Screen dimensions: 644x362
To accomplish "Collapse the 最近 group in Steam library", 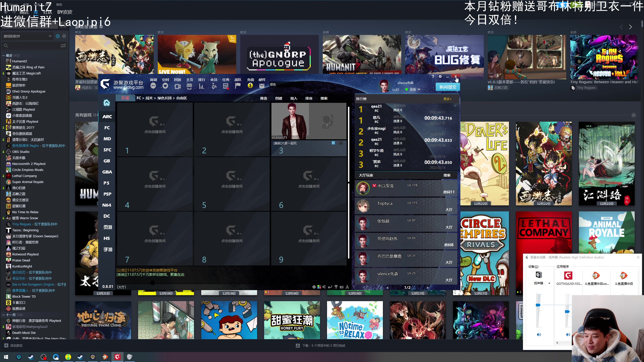I will click(x=3, y=55).
